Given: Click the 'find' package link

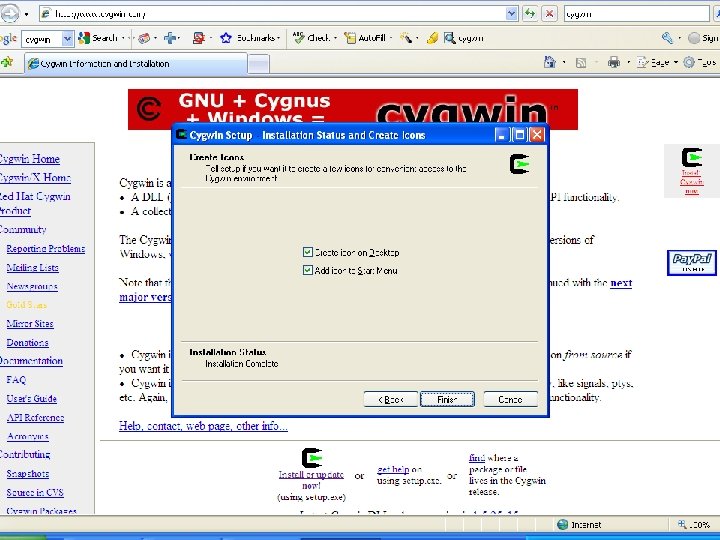Looking at the screenshot, I should click(477, 458).
